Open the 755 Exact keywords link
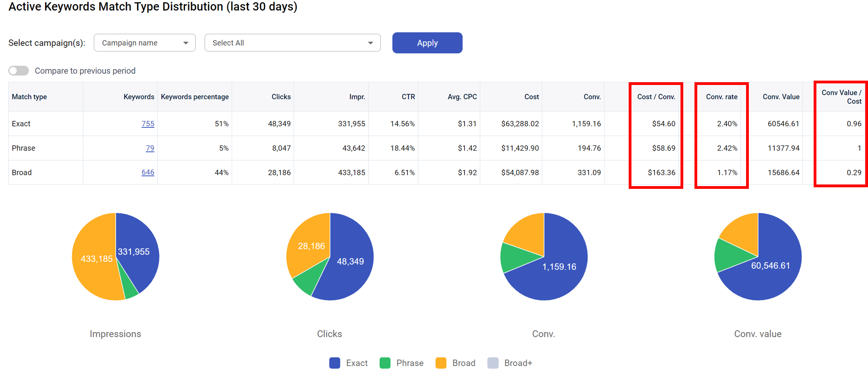This screenshot has height=372, width=868. [148, 124]
